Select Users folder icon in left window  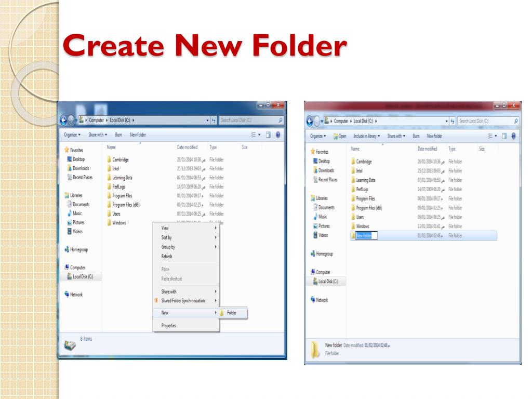point(109,214)
